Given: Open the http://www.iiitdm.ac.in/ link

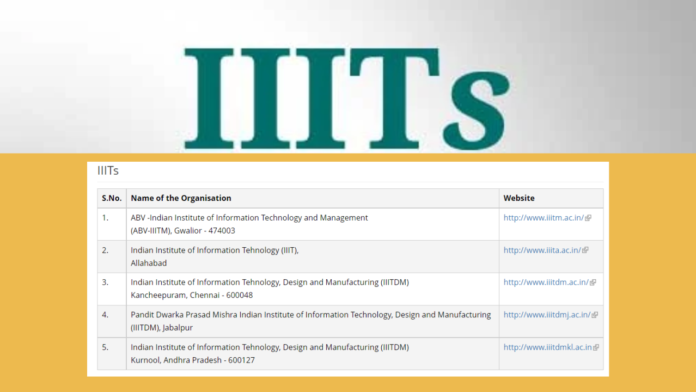Looking at the screenshot, I should tap(546, 282).
